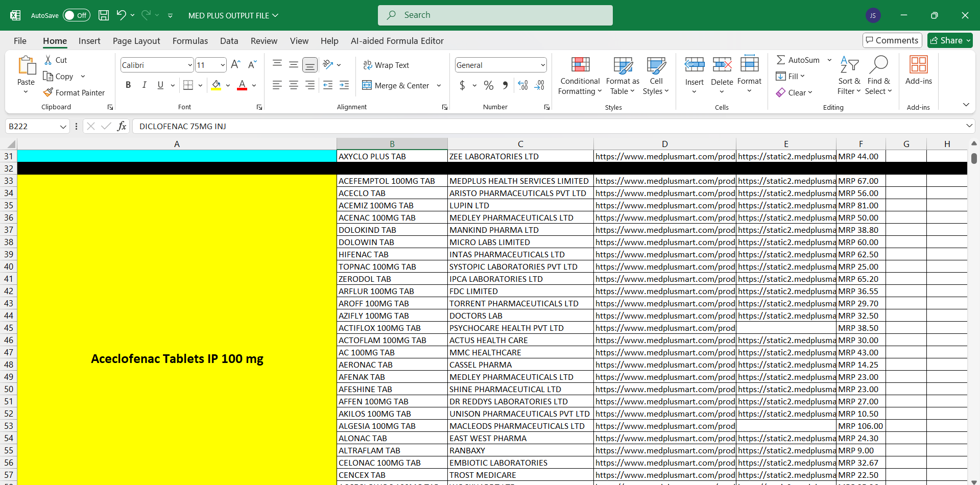Viewport: 980px width, 485px height.
Task: Open Sort & Filter button
Action: (x=849, y=76)
